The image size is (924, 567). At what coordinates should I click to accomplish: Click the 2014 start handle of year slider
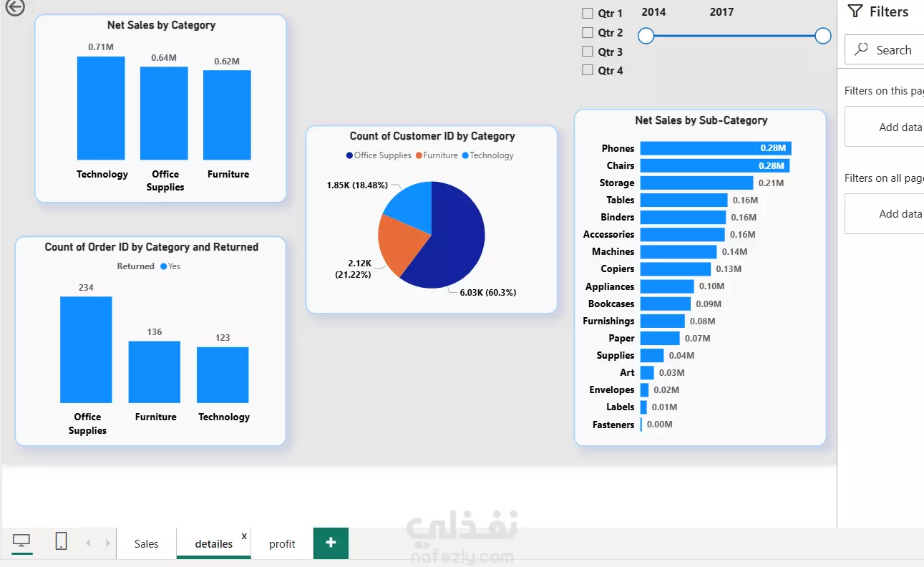(x=646, y=36)
